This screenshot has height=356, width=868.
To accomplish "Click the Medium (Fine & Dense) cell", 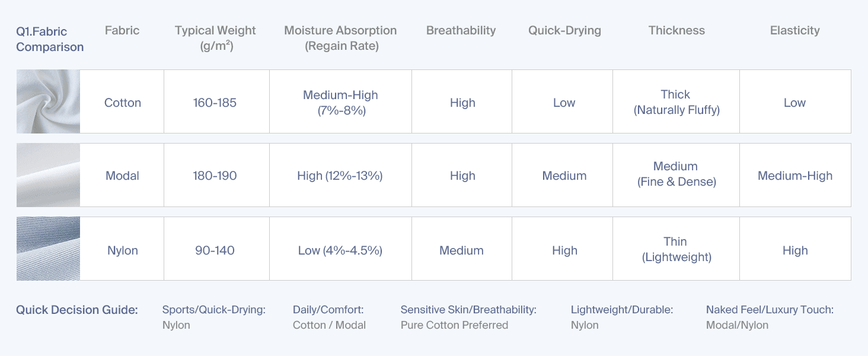I will pos(676,175).
